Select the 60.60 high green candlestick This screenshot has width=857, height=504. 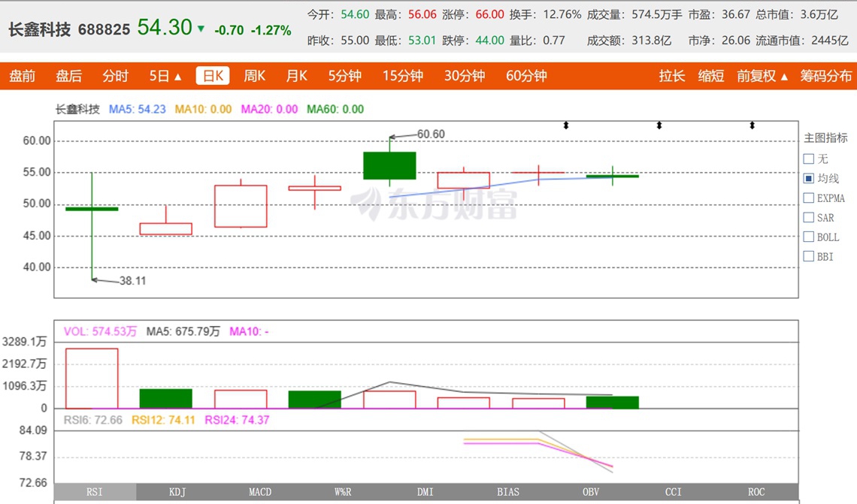click(x=389, y=165)
